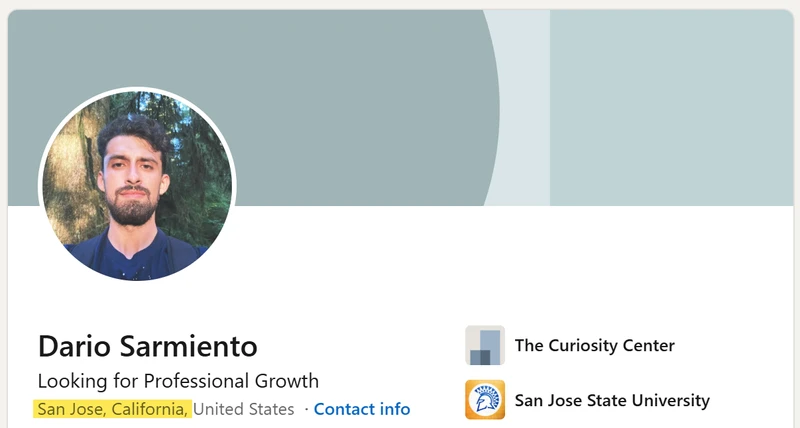Click the name heading Dario Sarmiento
The width and height of the screenshot is (800, 428).
point(147,346)
